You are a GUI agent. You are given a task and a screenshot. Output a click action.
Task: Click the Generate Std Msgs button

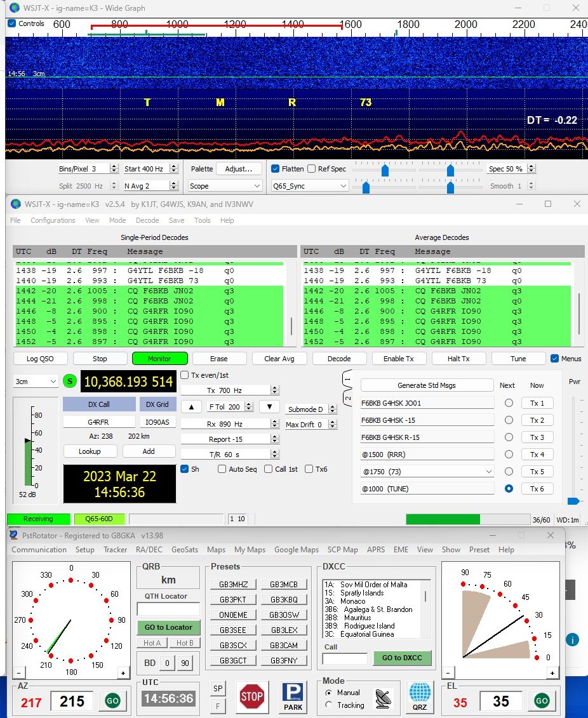tap(427, 385)
